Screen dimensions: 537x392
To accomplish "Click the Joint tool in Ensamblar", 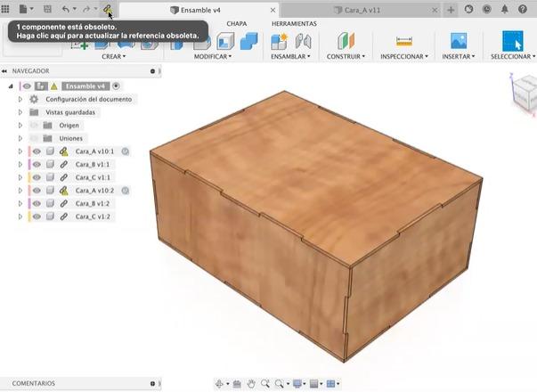I will (303, 41).
